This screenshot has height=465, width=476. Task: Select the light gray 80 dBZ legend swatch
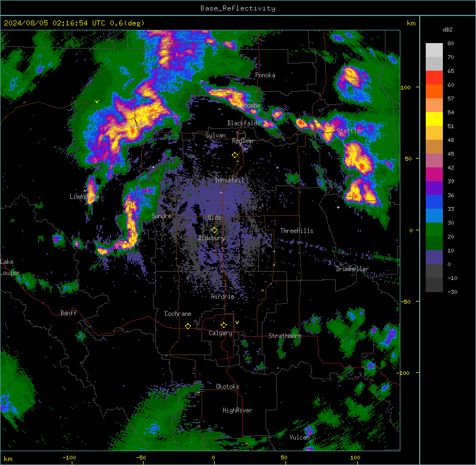[434, 50]
